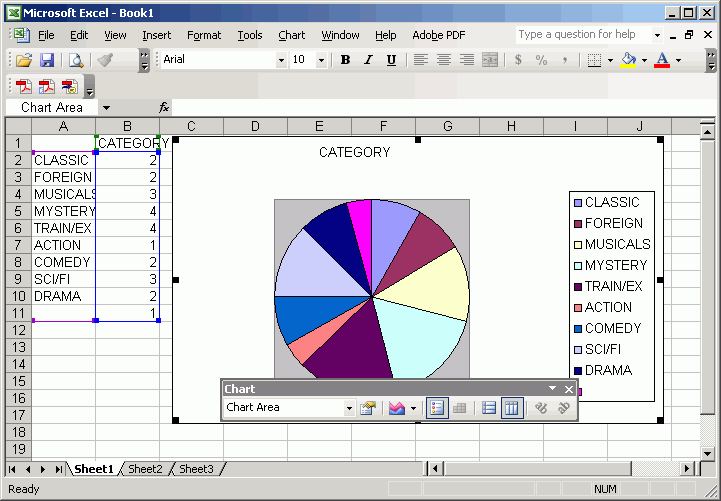Click the Center alignment icon
The width and height of the screenshot is (721, 501).
click(x=443, y=60)
